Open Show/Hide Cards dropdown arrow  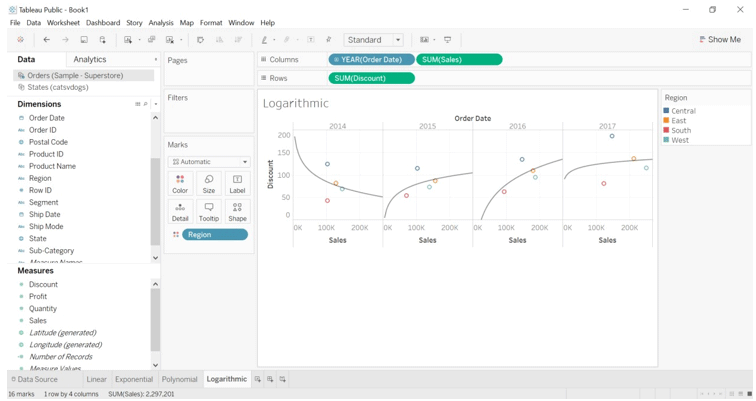click(434, 40)
